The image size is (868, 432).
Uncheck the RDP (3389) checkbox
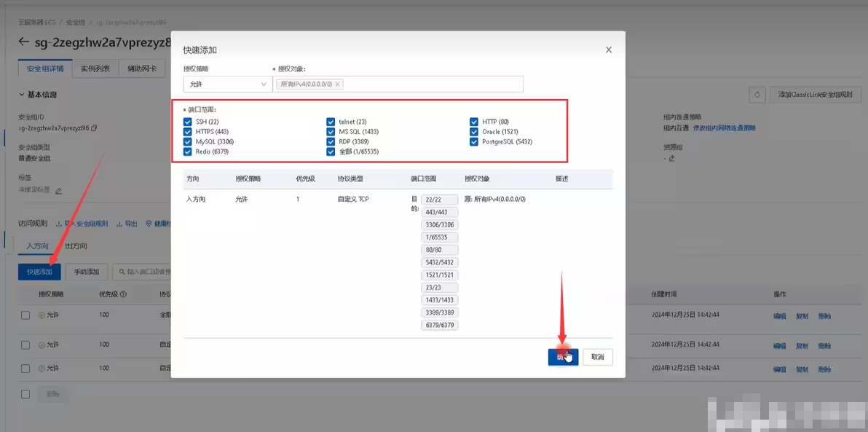[331, 142]
